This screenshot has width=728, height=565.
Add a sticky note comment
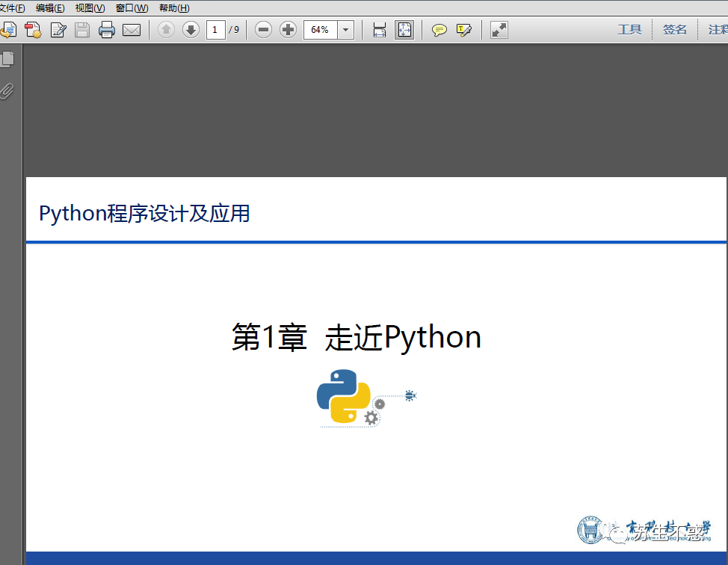439,30
